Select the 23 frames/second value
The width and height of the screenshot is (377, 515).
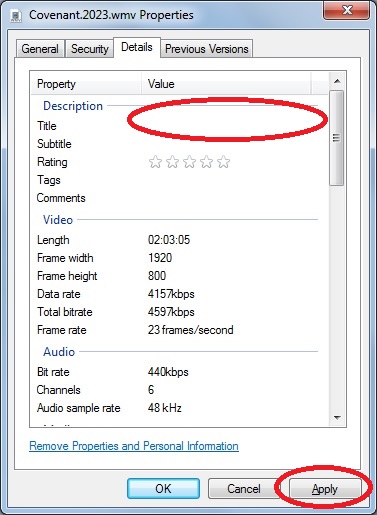click(191, 330)
